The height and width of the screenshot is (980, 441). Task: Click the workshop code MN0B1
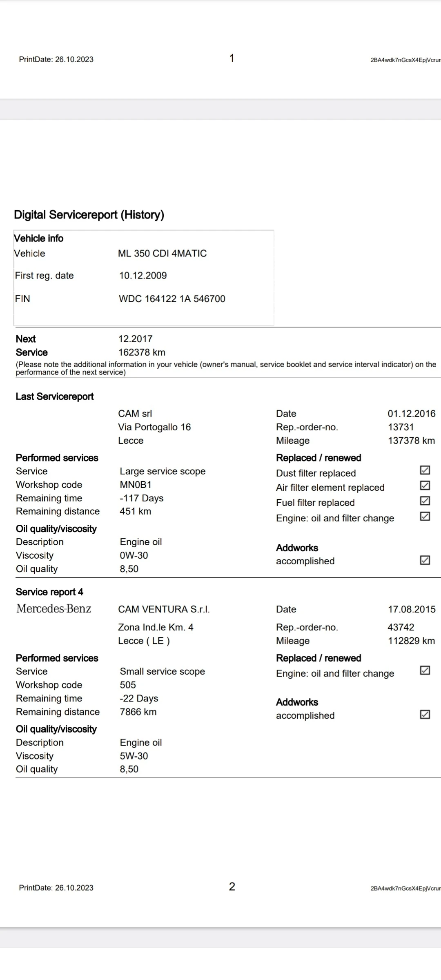pos(136,485)
